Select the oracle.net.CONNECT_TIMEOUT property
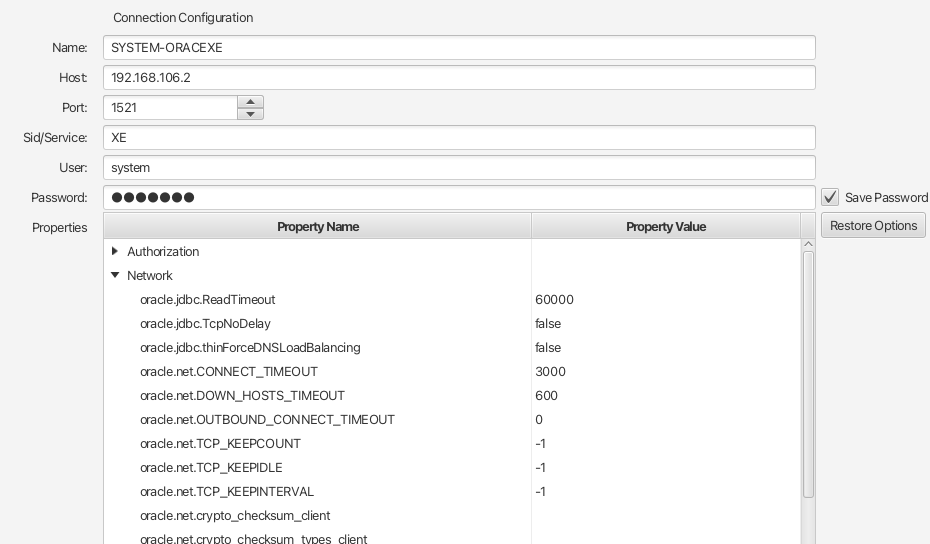The height and width of the screenshot is (544, 930). coord(229,371)
